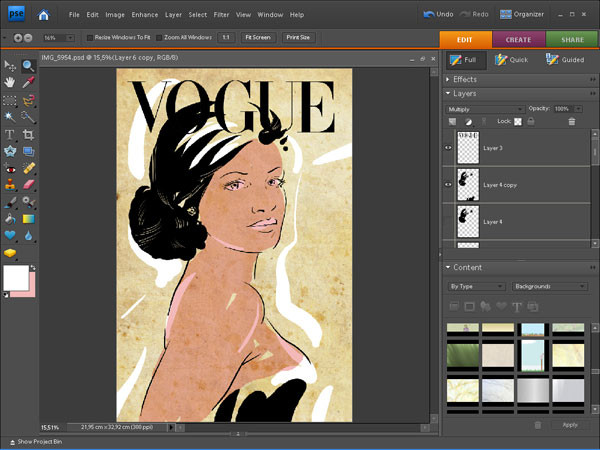The height and width of the screenshot is (450, 600).
Task: Open the Enhance menu
Action: tap(145, 15)
